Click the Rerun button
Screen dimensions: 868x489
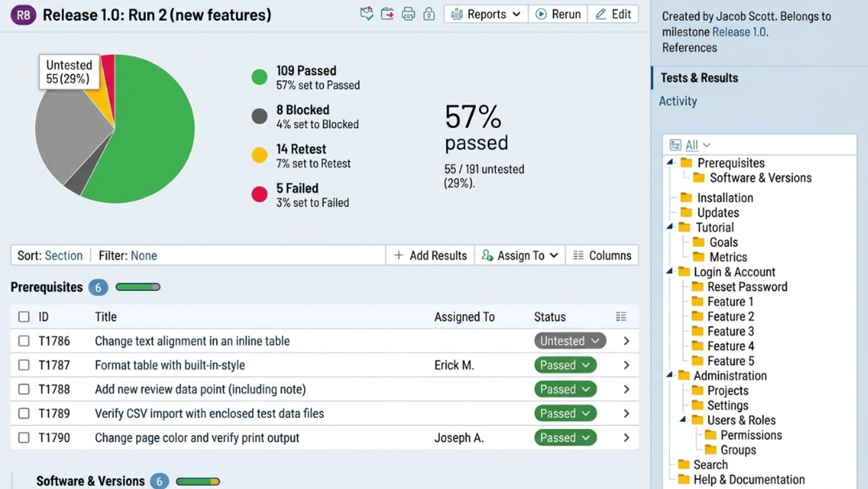coord(558,14)
